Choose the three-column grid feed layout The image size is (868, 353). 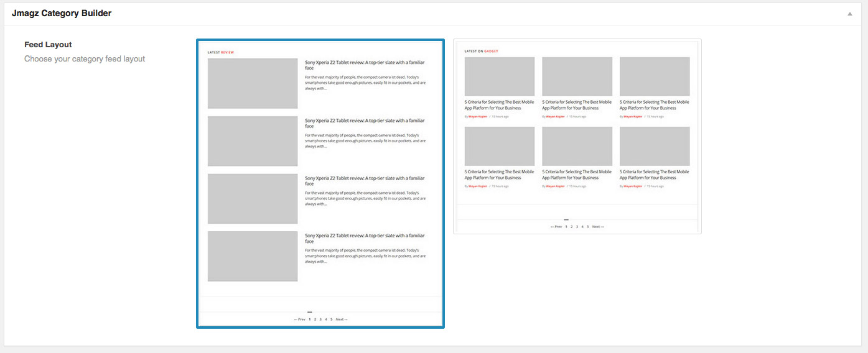(577, 136)
